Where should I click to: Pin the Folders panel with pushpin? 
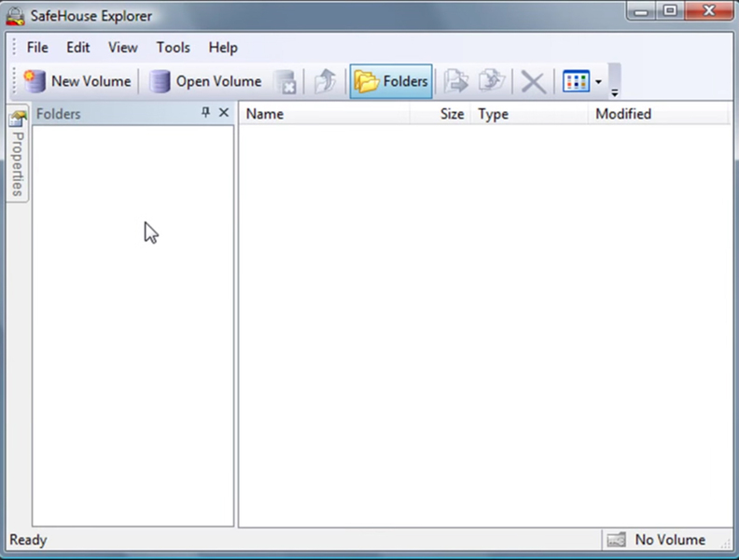click(205, 113)
